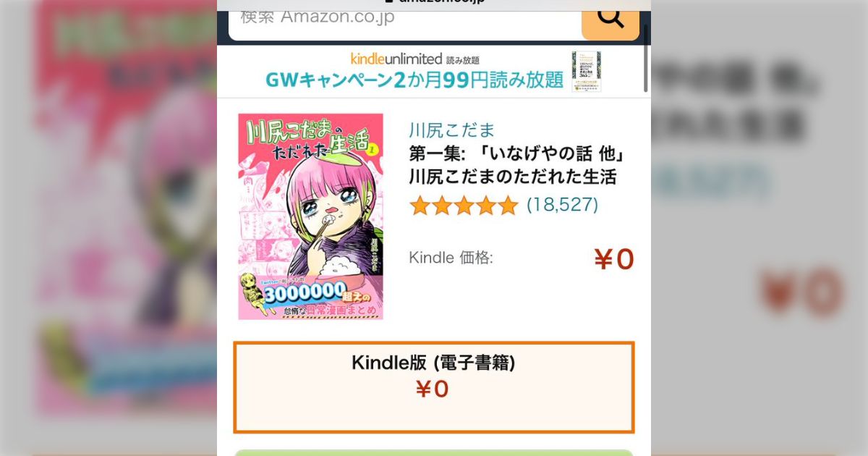This screenshot has width=868, height=456.
Task: Click the first orange rating star
Action: click(x=420, y=206)
